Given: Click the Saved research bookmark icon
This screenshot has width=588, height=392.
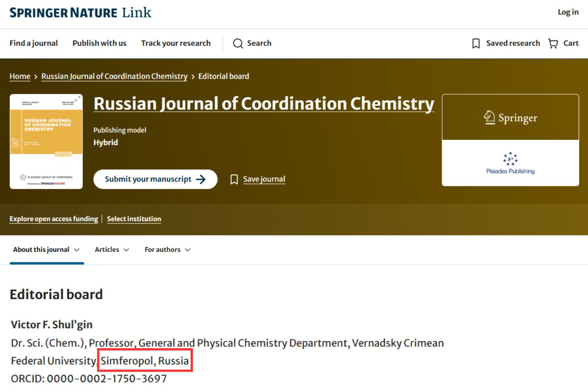Looking at the screenshot, I should [475, 43].
